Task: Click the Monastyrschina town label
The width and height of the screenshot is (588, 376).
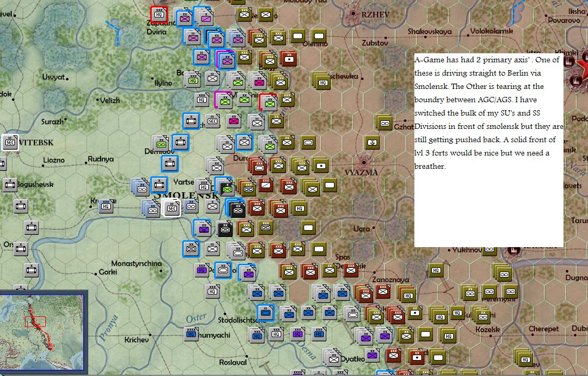Action: (136, 264)
